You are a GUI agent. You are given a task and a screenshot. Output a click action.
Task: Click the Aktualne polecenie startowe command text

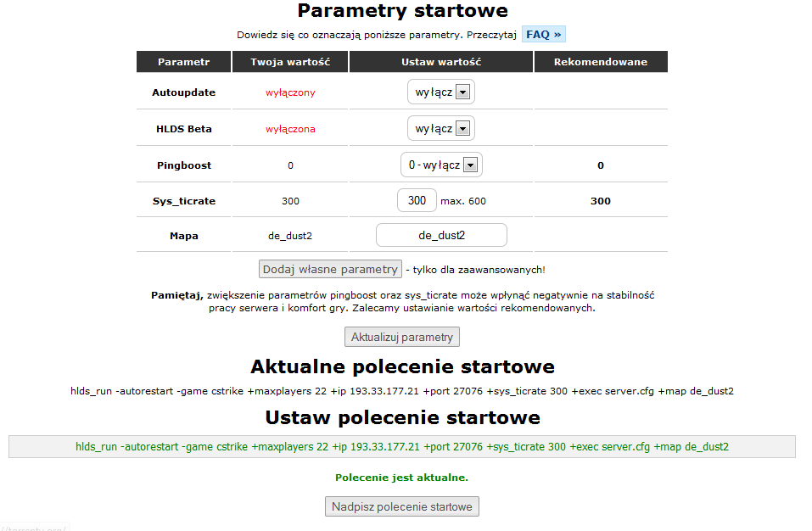click(x=402, y=392)
